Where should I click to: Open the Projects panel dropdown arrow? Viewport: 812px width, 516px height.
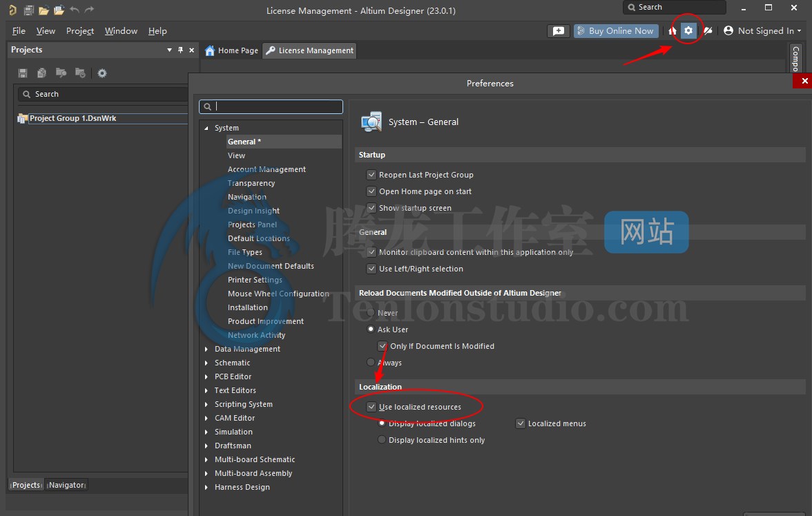tap(169, 50)
